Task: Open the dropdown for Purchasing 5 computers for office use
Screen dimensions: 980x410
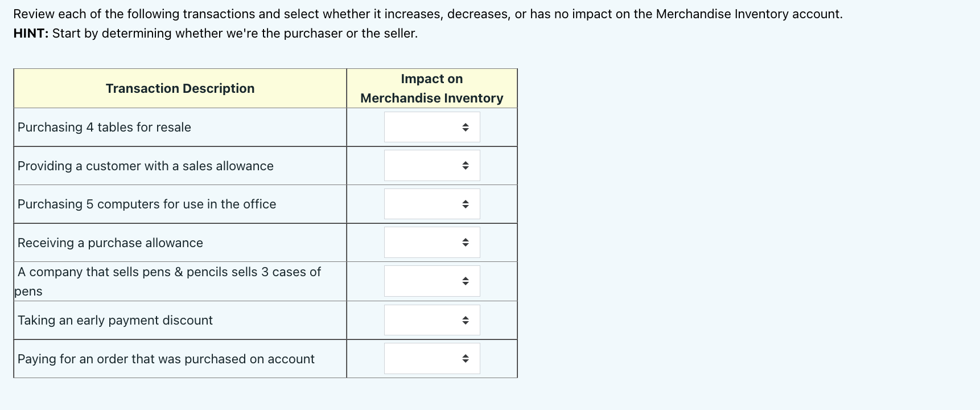Action: (x=431, y=203)
